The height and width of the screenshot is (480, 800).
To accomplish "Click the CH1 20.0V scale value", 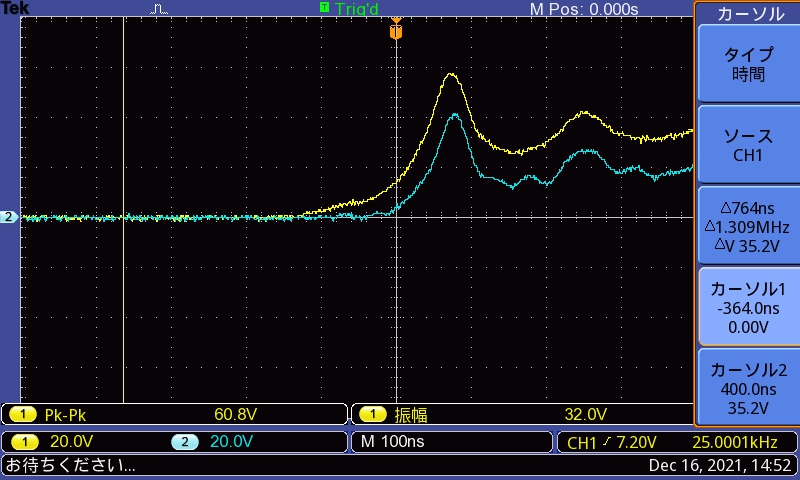I will pyautogui.click(x=71, y=442).
